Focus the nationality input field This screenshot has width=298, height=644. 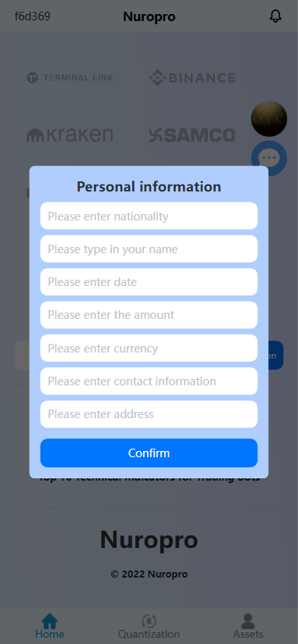149,216
